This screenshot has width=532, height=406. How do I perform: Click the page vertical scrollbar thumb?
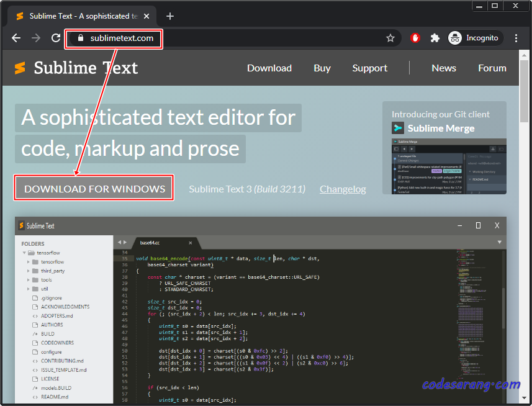coord(524,92)
